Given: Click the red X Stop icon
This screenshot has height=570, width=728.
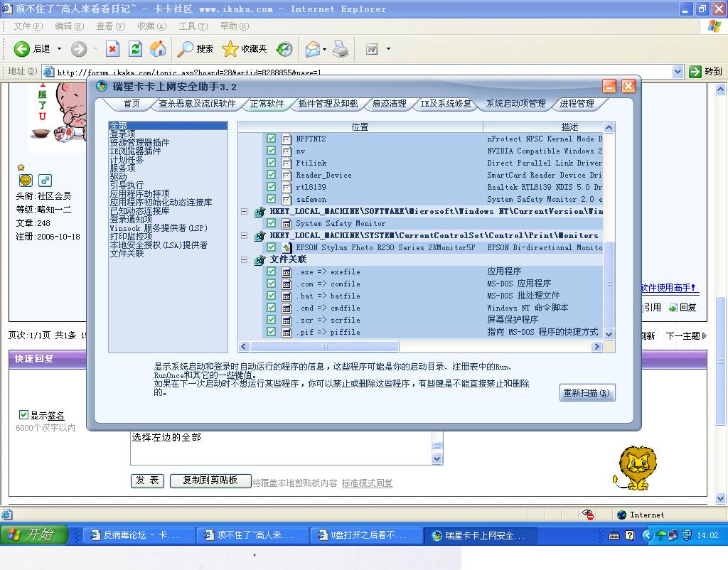Looking at the screenshot, I should [x=112, y=49].
